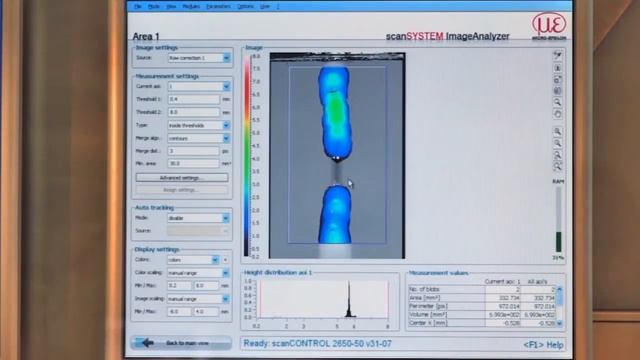Click the second zoom icon in the lower group
This screenshot has height=360, width=640.
pyautogui.click(x=558, y=143)
